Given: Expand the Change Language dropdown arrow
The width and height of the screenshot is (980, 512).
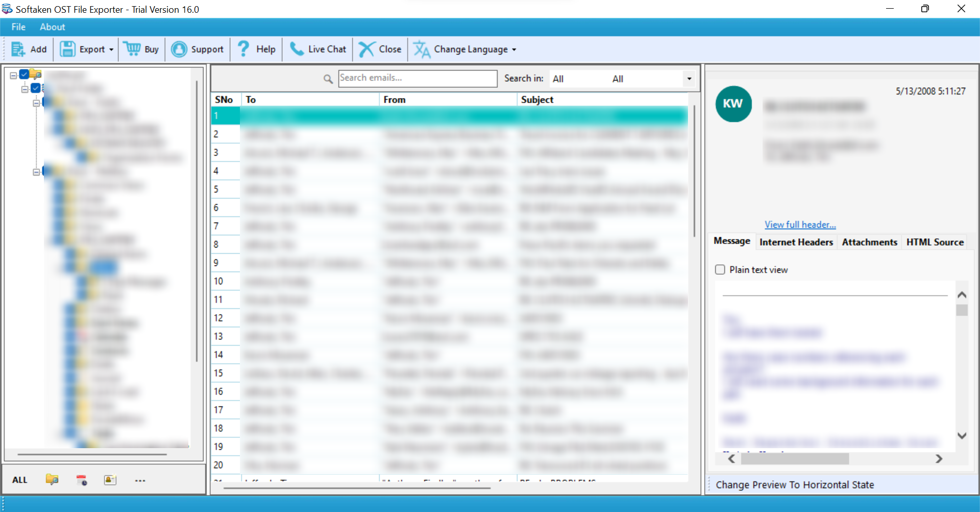Looking at the screenshot, I should click(x=514, y=50).
